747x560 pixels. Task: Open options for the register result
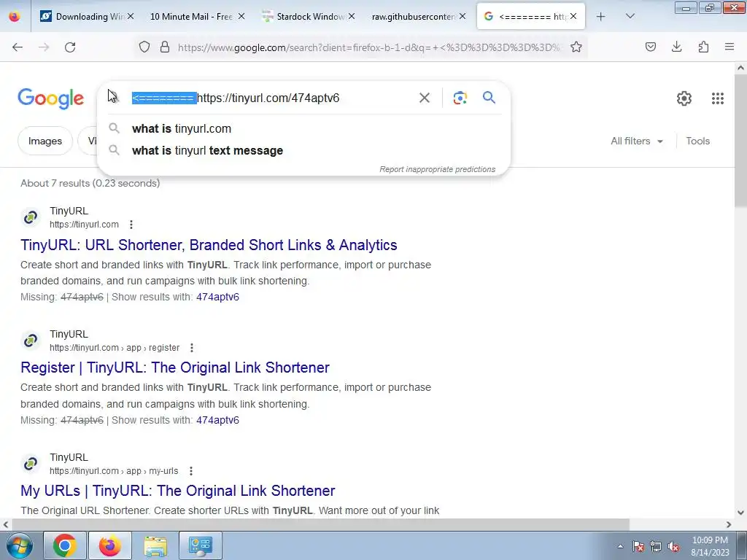click(x=192, y=348)
